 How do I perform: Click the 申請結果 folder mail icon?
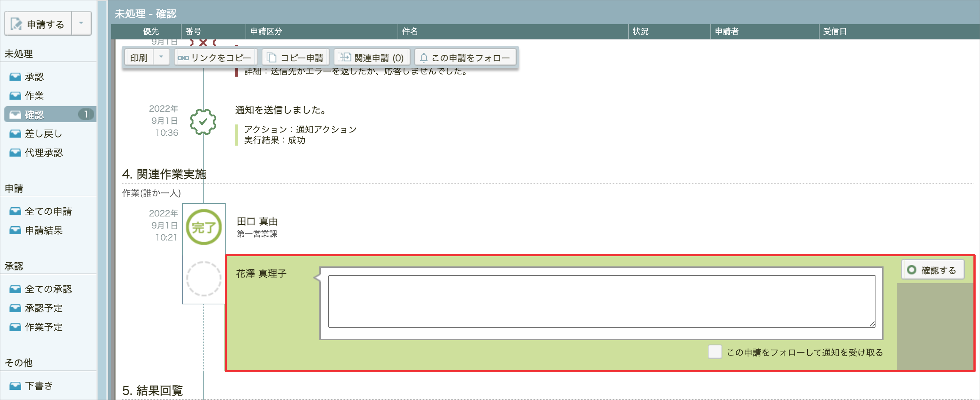coord(15,230)
